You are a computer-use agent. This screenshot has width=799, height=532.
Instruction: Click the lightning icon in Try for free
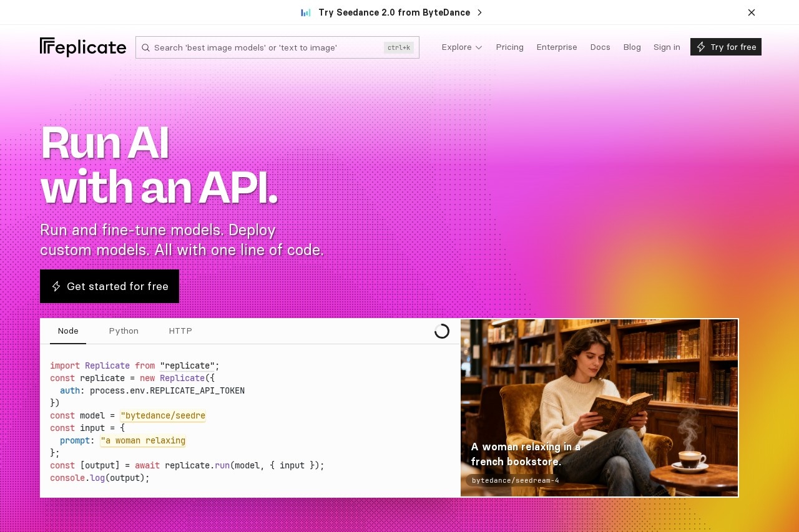(701, 47)
